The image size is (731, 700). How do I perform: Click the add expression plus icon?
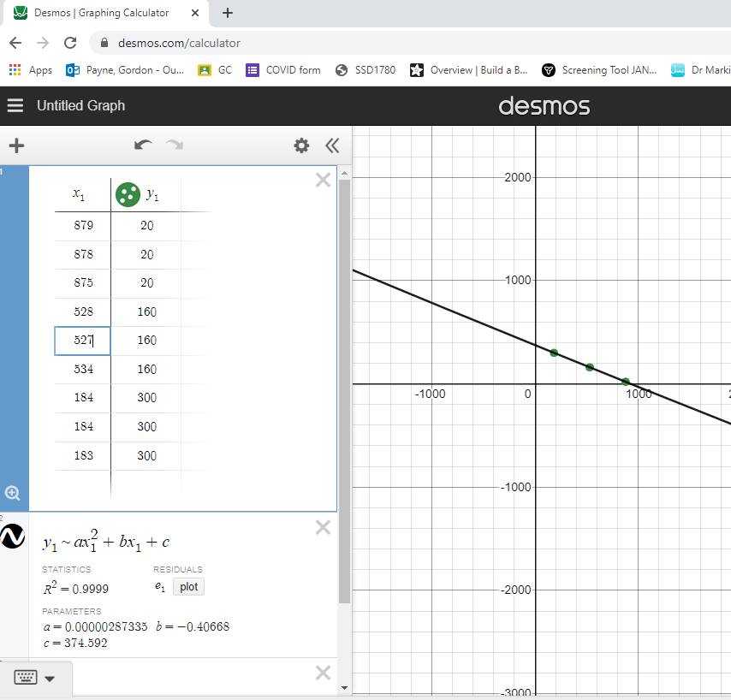[16, 145]
